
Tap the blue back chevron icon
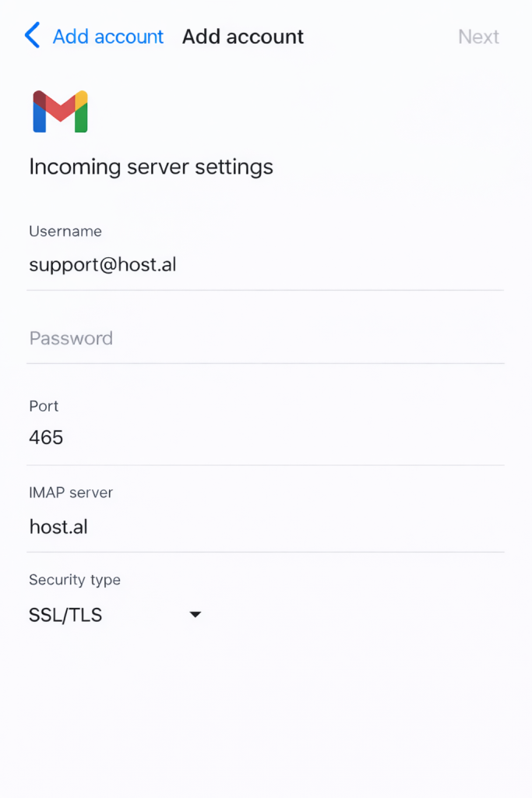(x=32, y=36)
